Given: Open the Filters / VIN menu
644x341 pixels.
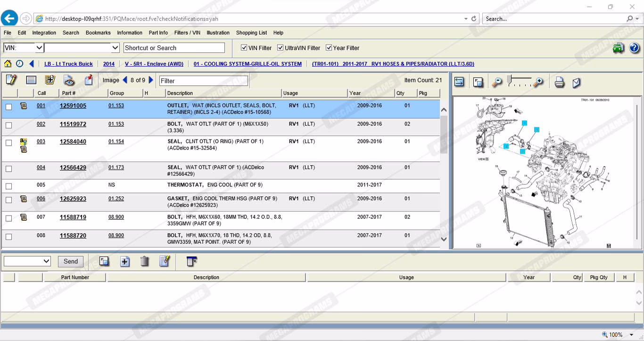Looking at the screenshot, I should (187, 33).
